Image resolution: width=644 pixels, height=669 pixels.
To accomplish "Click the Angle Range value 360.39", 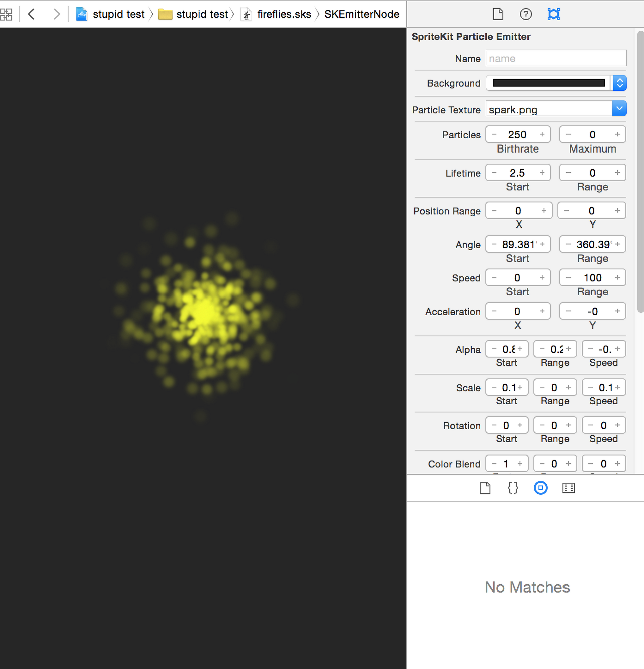I will point(593,244).
